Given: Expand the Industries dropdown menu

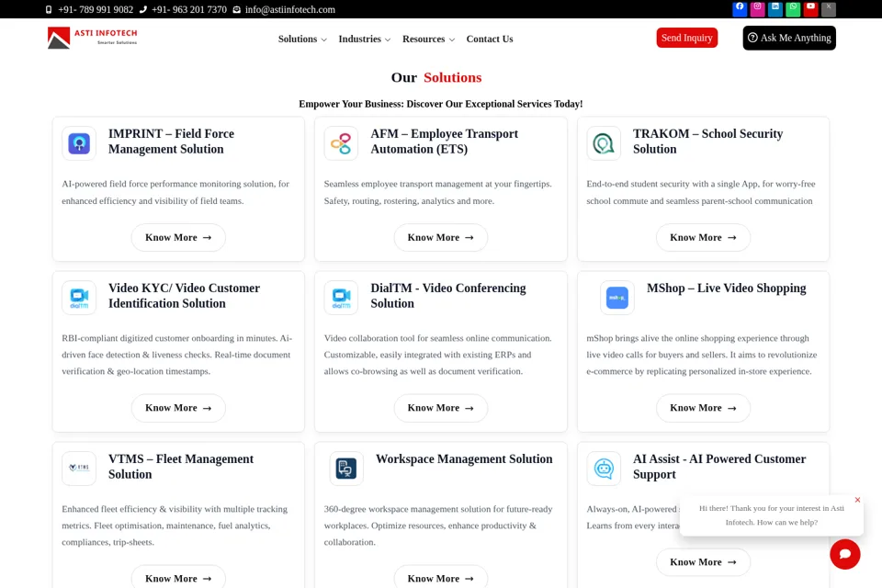Looking at the screenshot, I should (x=365, y=39).
